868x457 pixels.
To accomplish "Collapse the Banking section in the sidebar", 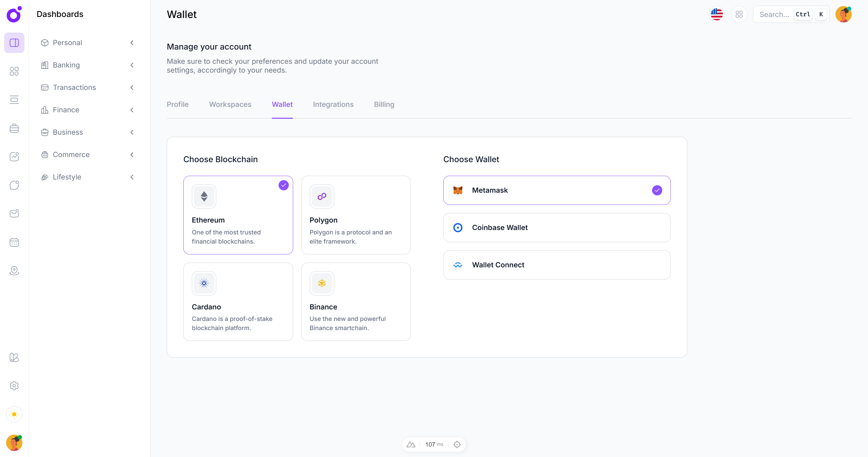I will [132, 65].
